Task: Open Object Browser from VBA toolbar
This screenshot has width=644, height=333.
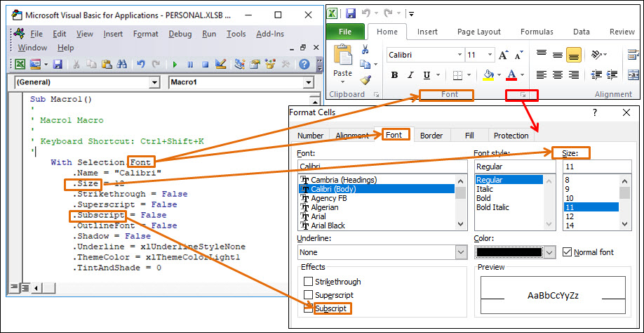Action: click(270, 65)
